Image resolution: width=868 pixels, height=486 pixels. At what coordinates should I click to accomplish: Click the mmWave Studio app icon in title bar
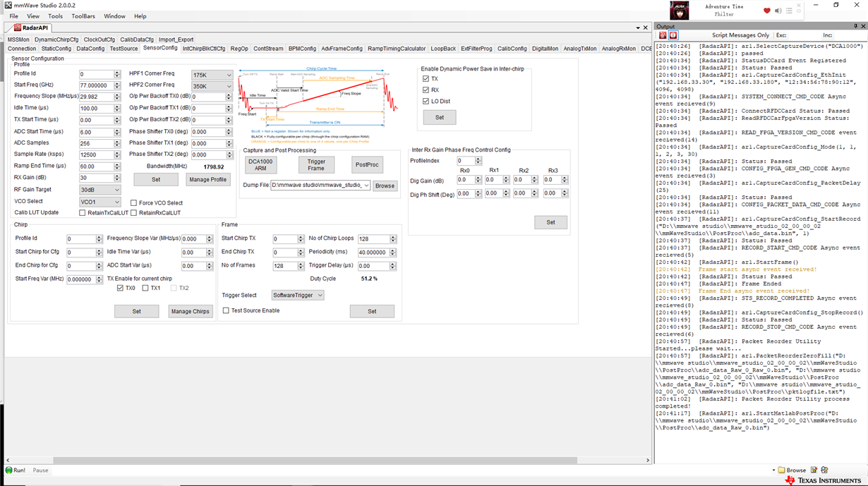(7, 5)
